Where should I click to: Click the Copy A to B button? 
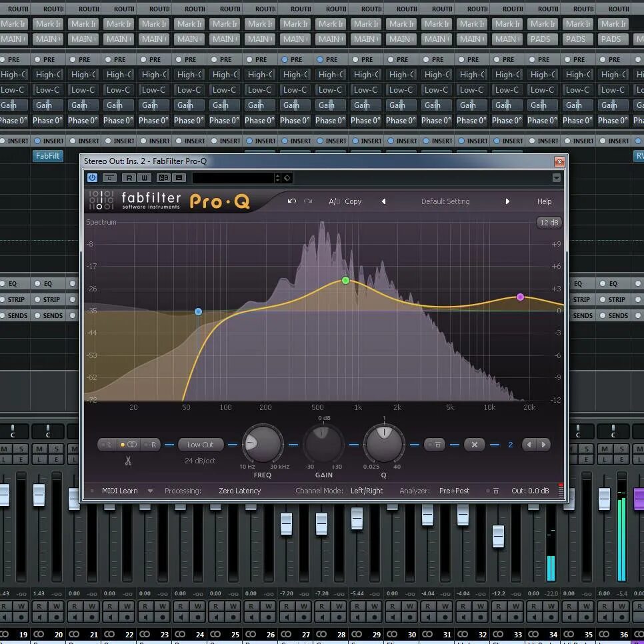pyautogui.click(x=353, y=201)
